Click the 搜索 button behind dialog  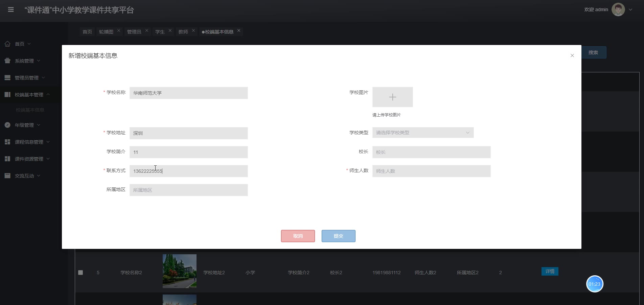pos(594,52)
